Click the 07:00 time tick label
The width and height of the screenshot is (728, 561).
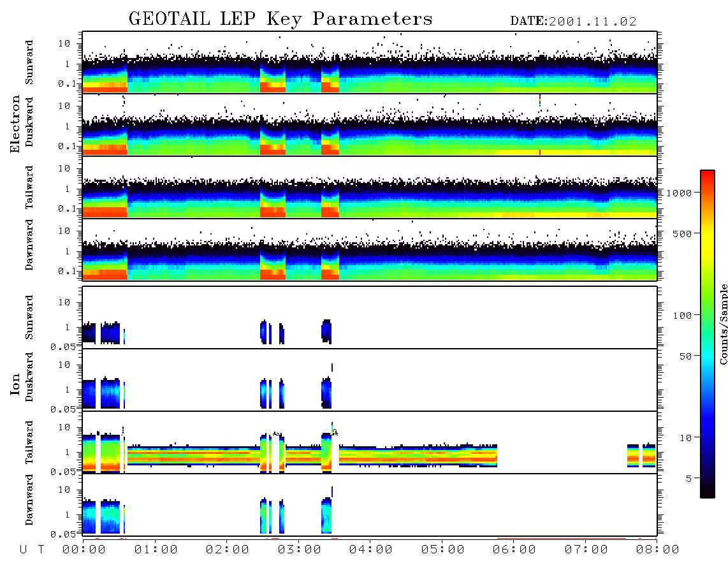tap(586, 550)
